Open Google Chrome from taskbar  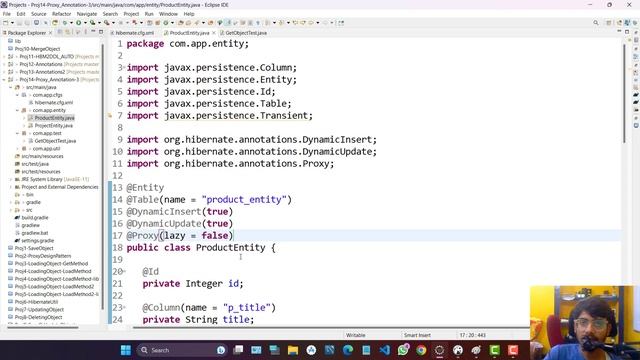click(x=421, y=350)
